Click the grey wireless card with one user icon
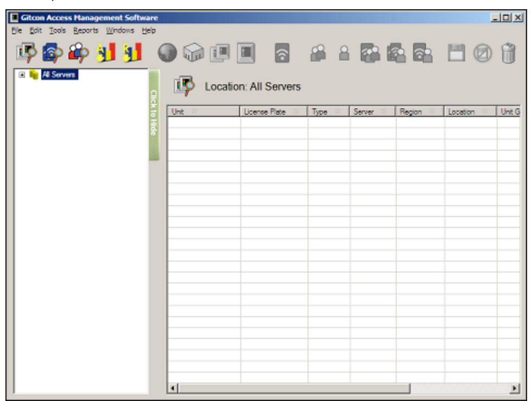The width and height of the screenshot is (532, 401). (x=422, y=53)
